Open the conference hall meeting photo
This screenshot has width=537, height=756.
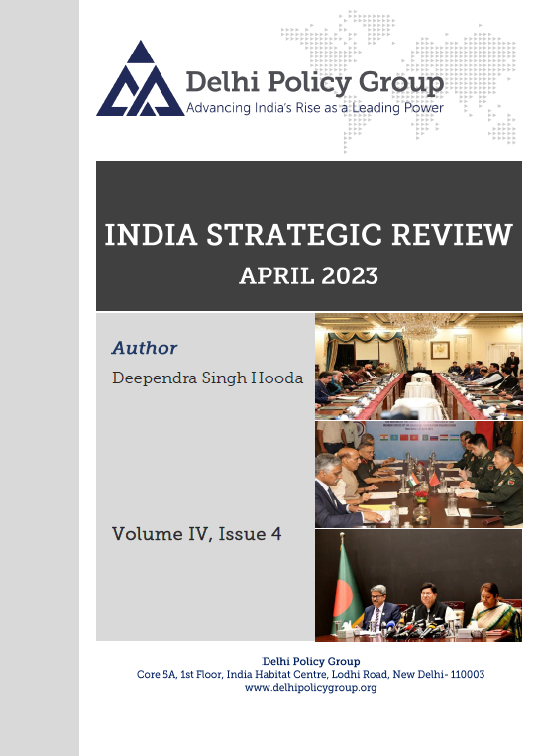click(x=419, y=367)
